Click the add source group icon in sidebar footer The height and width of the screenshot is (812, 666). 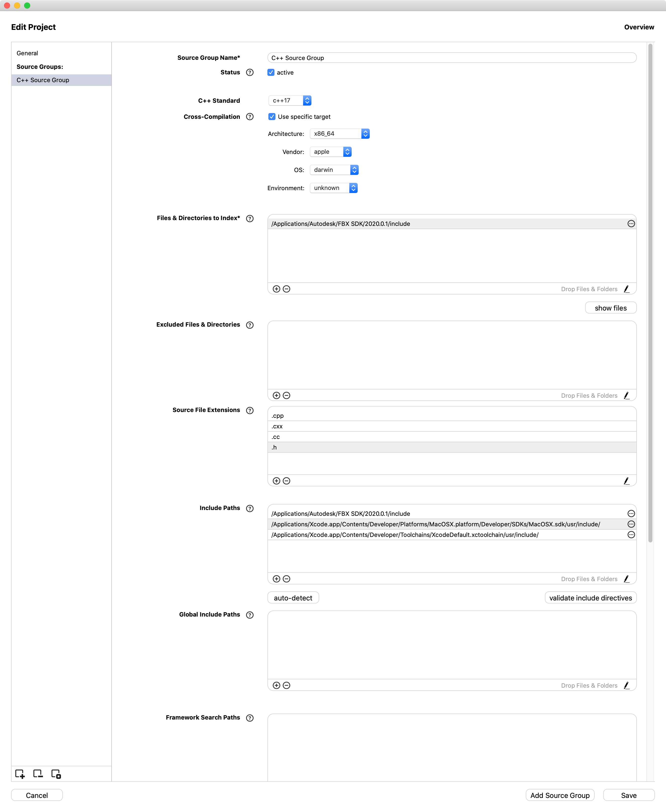click(20, 774)
